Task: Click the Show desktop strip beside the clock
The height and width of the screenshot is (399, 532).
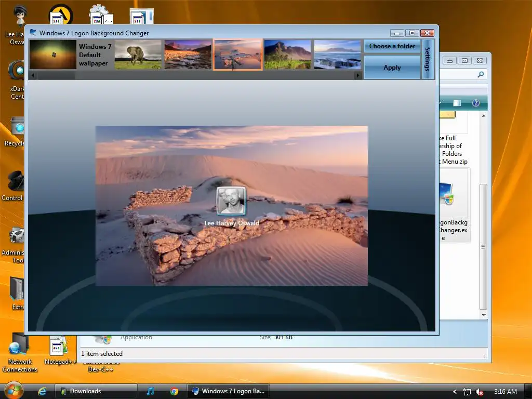Action: pyautogui.click(x=528, y=391)
